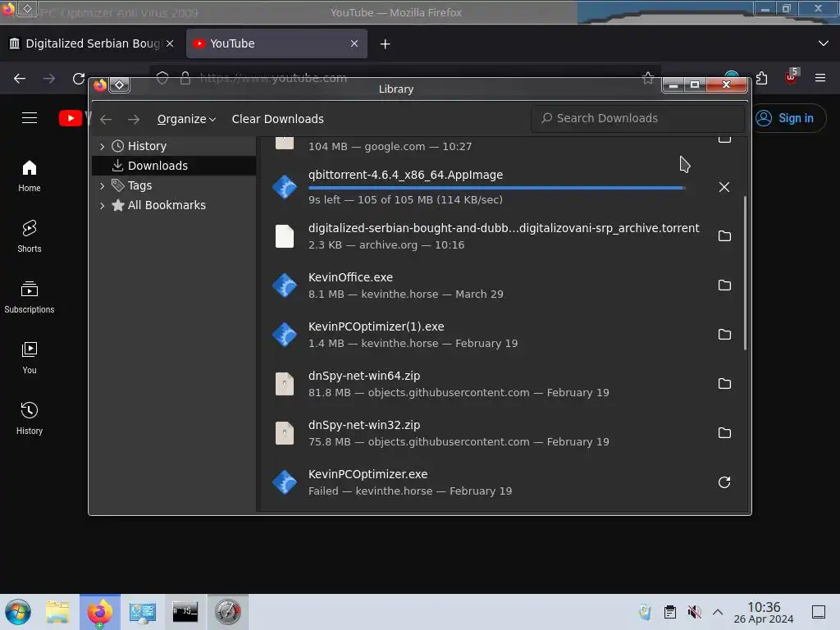Select the dnSpy-net-win32.zip download entry
The width and height of the screenshot is (840, 630).
tap(502, 433)
